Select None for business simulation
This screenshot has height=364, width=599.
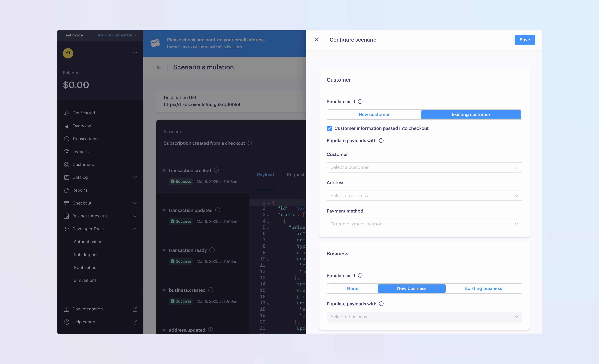352,288
